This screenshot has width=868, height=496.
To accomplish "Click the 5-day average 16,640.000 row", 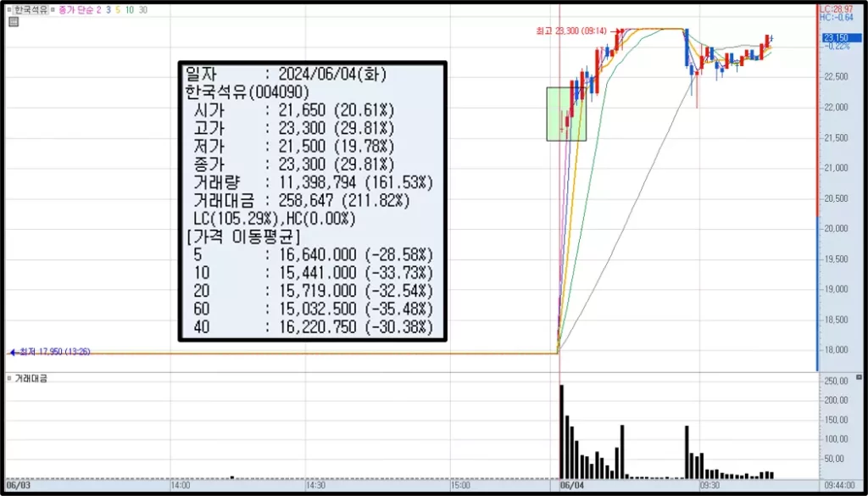I will tap(314, 255).
